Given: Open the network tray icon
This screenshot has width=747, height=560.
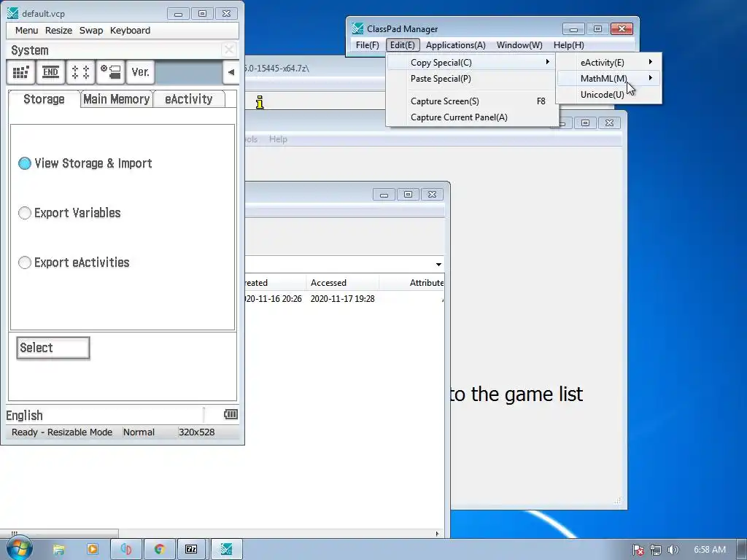Looking at the screenshot, I should 656,550.
